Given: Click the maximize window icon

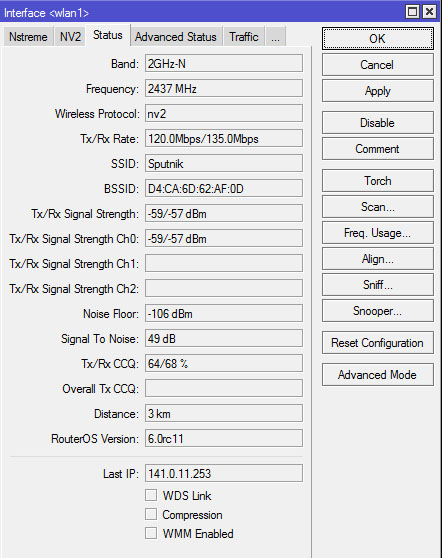Looking at the screenshot, I should (412, 12).
